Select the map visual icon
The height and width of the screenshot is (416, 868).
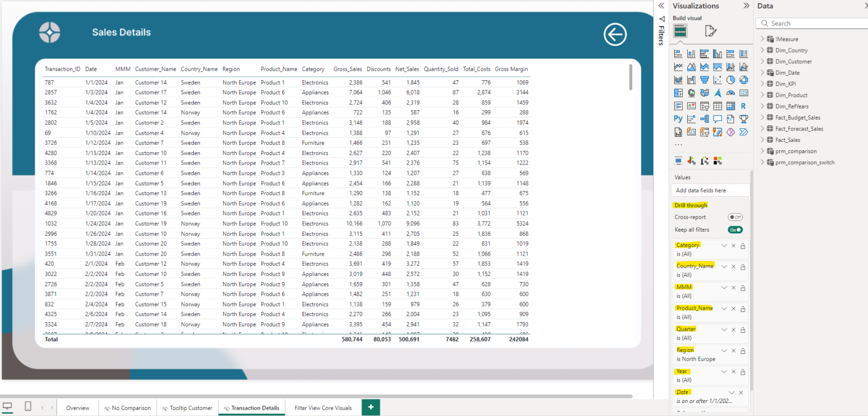coord(691,92)
